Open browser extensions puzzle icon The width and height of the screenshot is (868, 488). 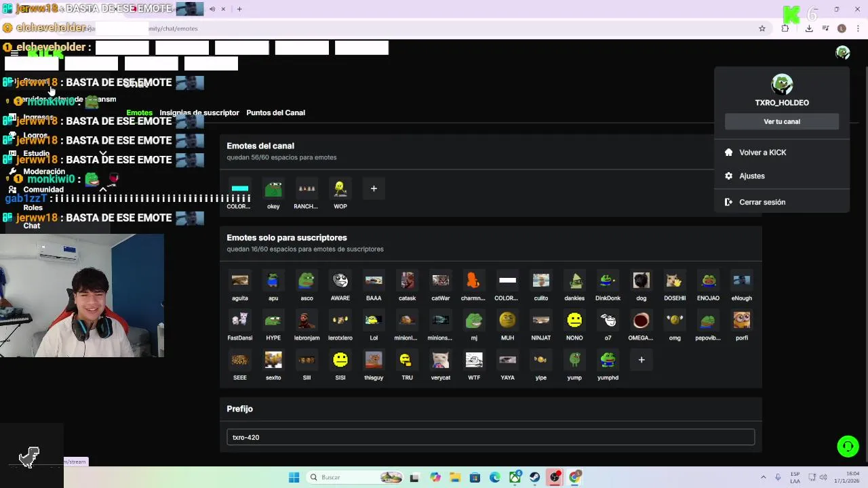coord(785,28)
